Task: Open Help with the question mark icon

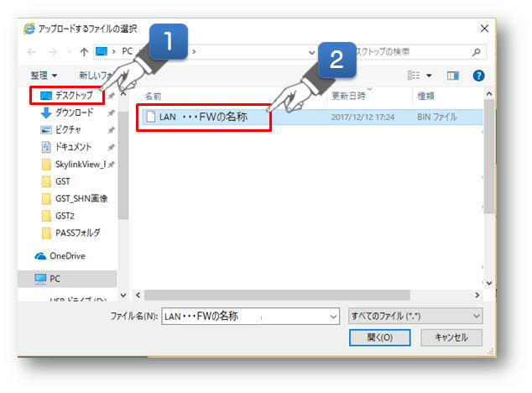Action: coord(478,76)
